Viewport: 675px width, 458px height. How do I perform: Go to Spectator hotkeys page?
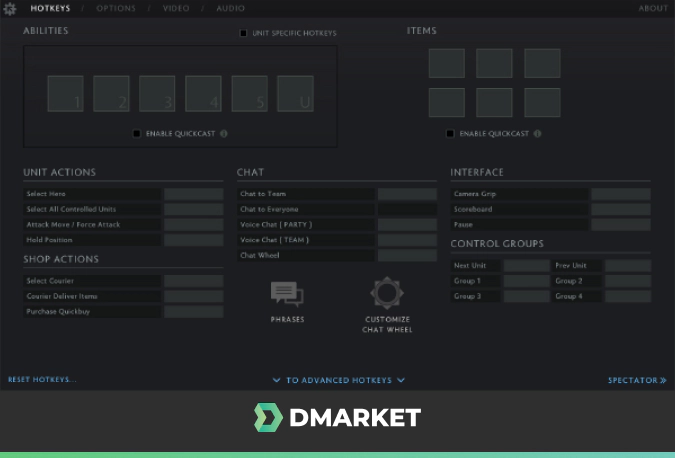(x=637, y=380)
